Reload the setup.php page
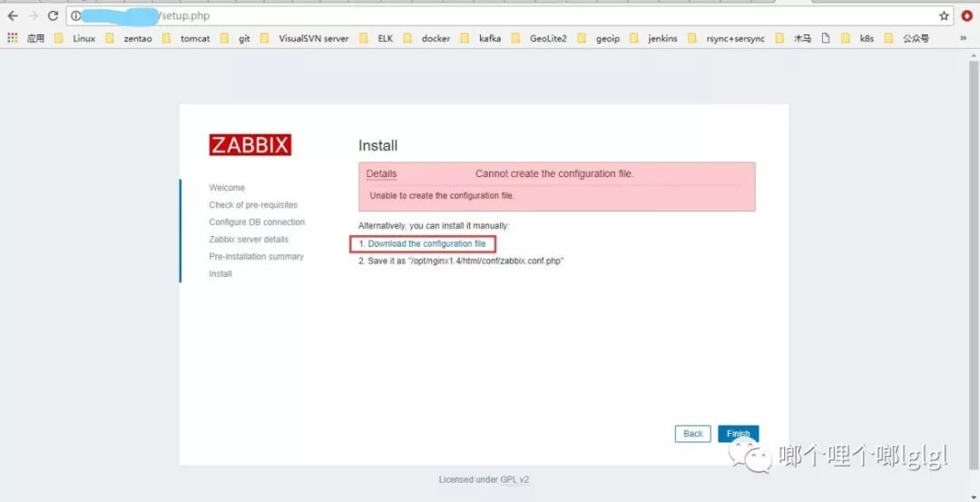This screenshot has height=502, width=980. (54, 16)
